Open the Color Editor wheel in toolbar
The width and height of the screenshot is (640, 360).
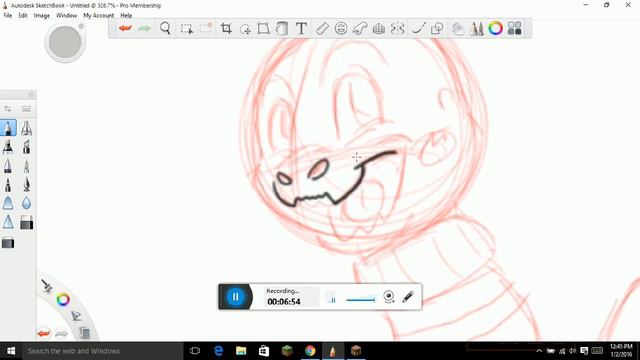pos(496,28)
